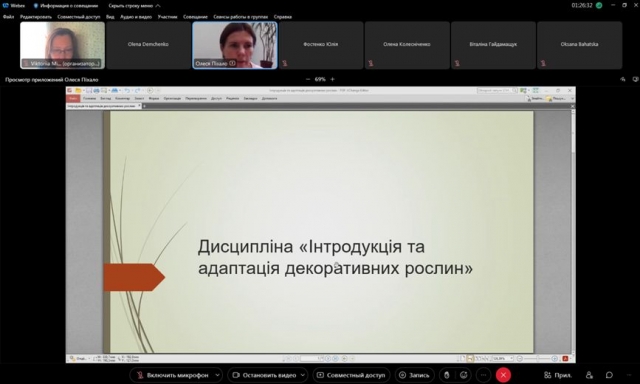Click the green connection status icon
This screenshot has width=640, height=384.
point(599,5)
